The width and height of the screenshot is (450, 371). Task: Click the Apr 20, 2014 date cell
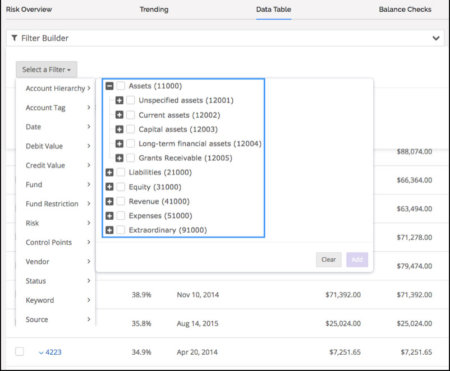[197, 352]
